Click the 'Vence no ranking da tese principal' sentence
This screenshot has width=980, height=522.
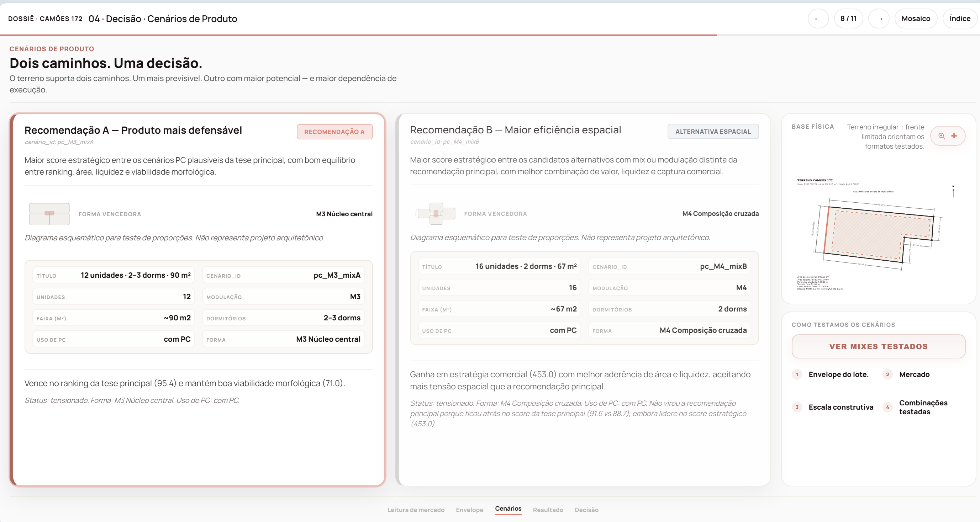(185, 383)
